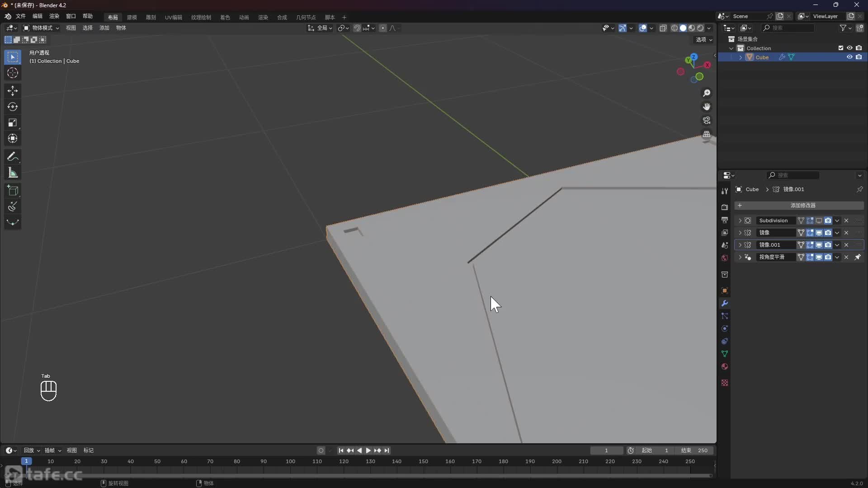The width and height of the screenshot is (868, 488).
Task: Open 选项 options dropdown in viewport
Action: click(x=704, y=40)
